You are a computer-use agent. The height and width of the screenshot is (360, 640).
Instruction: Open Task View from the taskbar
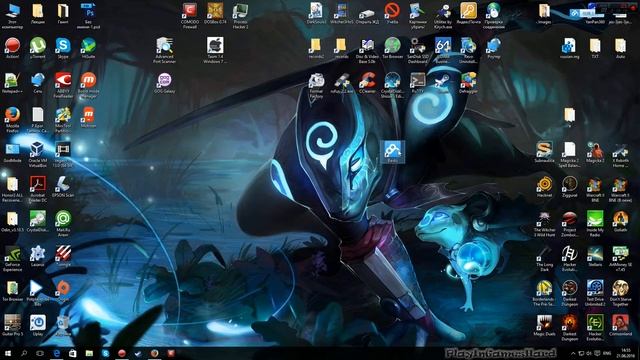[x=40, y=353]
